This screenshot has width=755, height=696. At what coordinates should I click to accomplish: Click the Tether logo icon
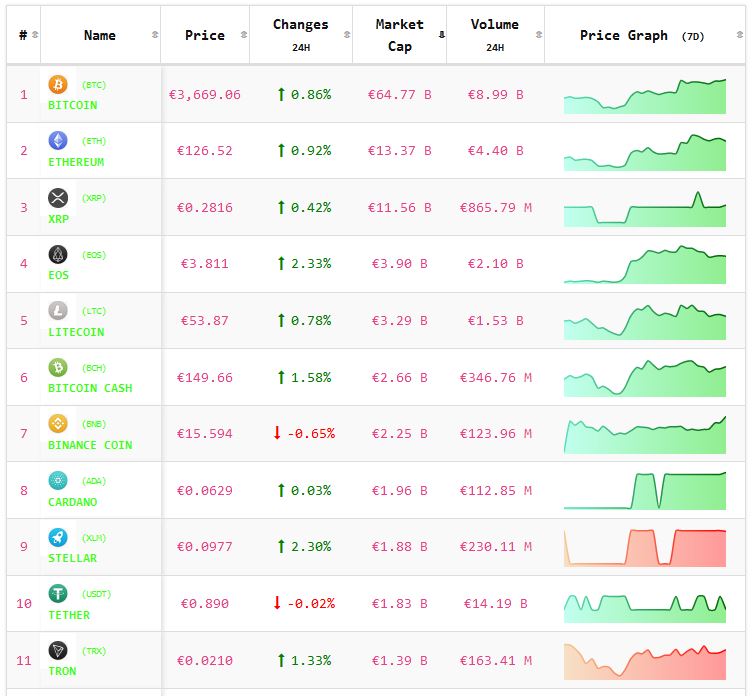click(58, 594)
